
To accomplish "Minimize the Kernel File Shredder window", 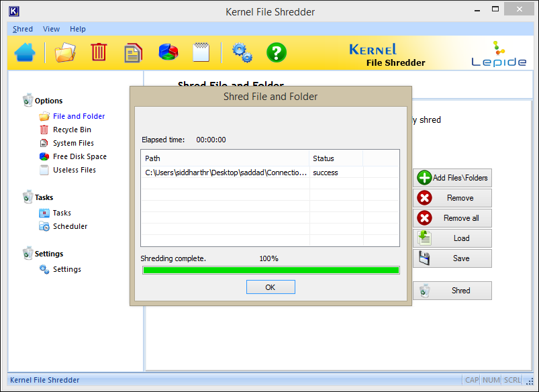I will click(x=477, y=10).
